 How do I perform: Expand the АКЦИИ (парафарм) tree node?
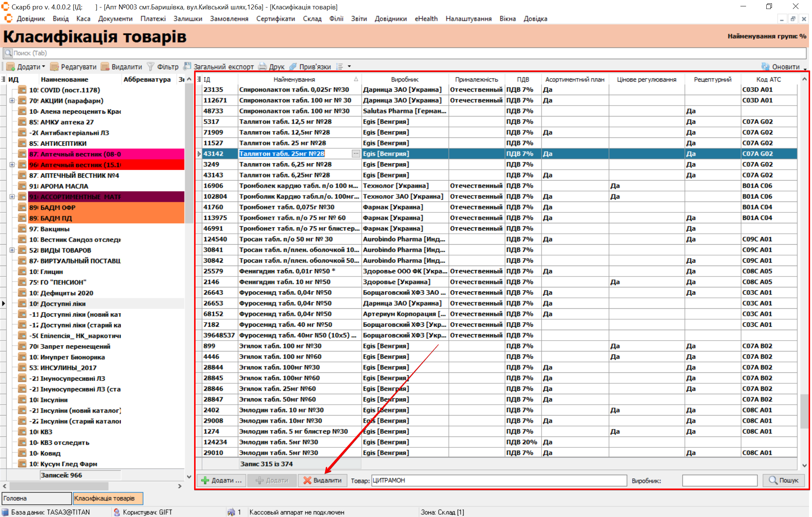[x=12, y=100]
